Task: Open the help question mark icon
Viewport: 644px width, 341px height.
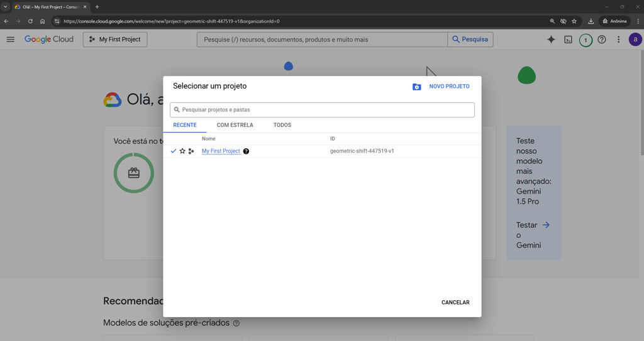Action: pyautogui.click(x=602, y=40)
